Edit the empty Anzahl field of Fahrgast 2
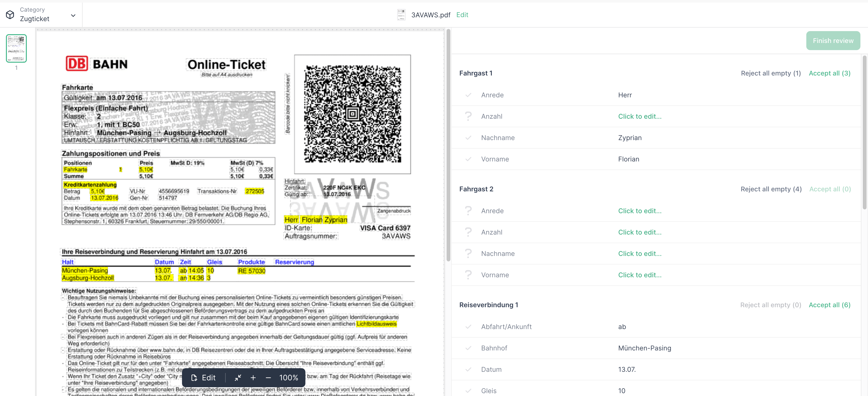 tap(639, 232)
